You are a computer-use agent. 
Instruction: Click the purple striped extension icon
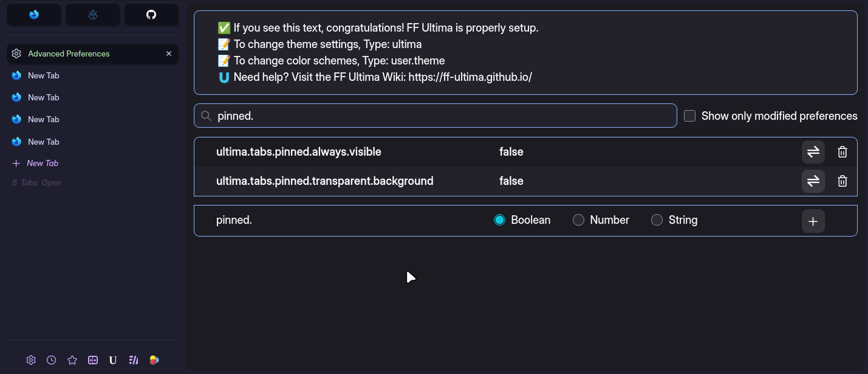[134, 360]
